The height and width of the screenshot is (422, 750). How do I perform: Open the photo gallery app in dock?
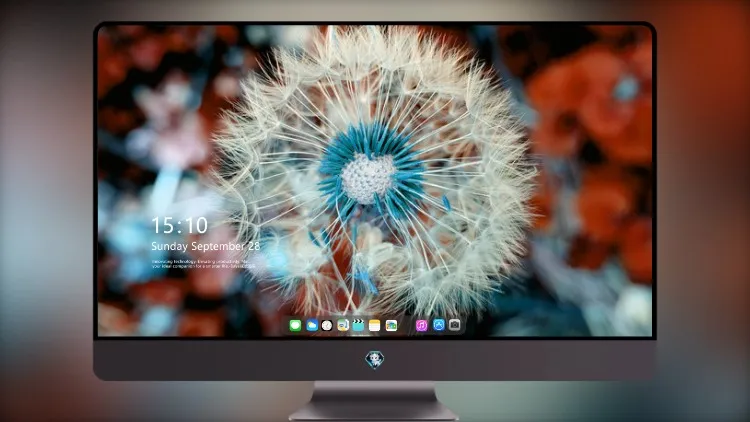[x=391, y=326]
